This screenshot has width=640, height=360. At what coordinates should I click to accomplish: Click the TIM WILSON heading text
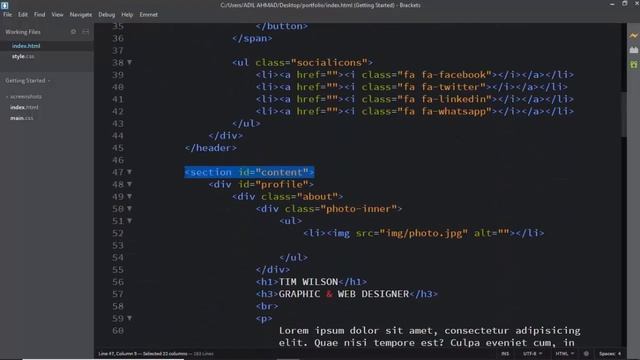309,282
